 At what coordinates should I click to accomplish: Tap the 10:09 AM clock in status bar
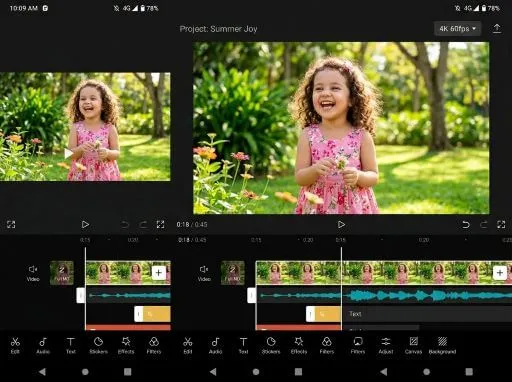click(x=24, y=8)
